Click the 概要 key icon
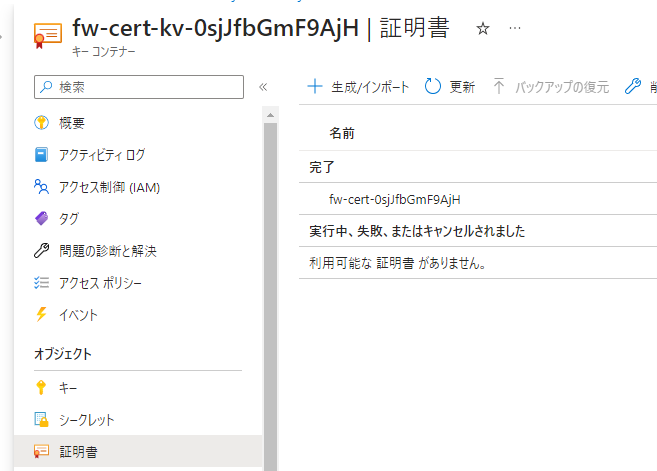Screen dimensions: 657x471 coord(41,123)
